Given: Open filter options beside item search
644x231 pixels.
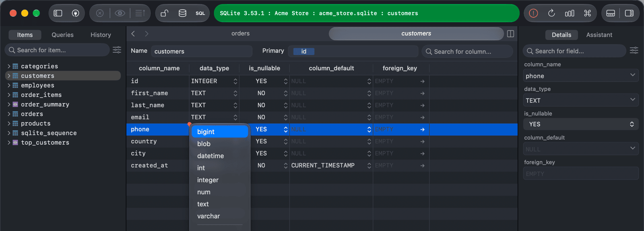Looking at the screenshot, I should pos(117,50).
